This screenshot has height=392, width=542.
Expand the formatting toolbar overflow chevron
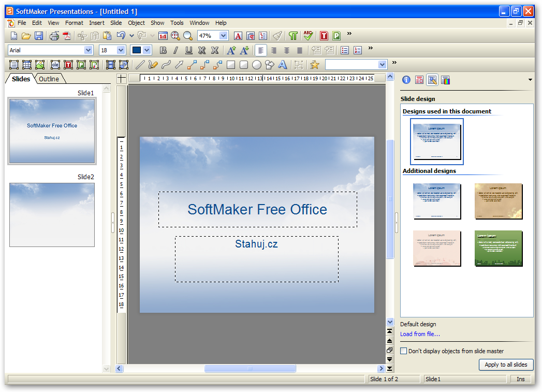coord(371,48)
